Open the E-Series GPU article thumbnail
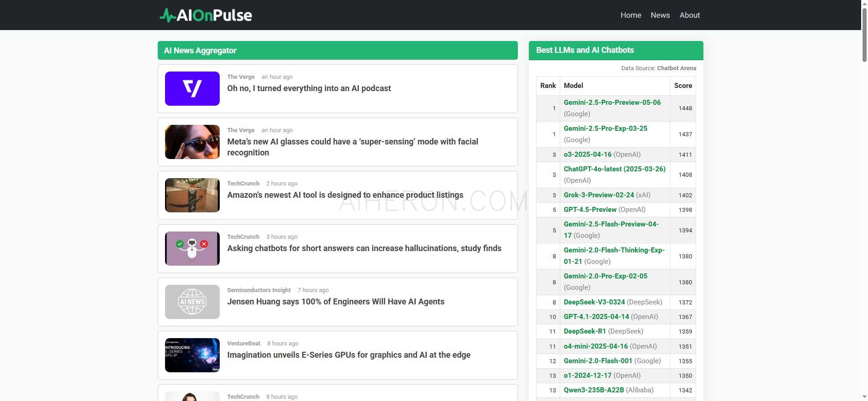Viewport: 868px width, 401px height. (192, 355)
